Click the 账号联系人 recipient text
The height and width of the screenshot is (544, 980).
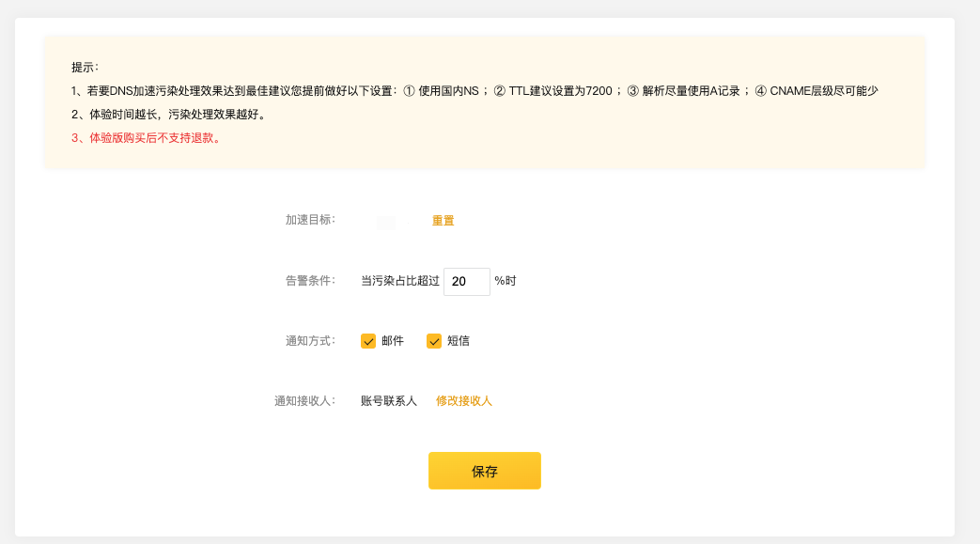point(389,401)
